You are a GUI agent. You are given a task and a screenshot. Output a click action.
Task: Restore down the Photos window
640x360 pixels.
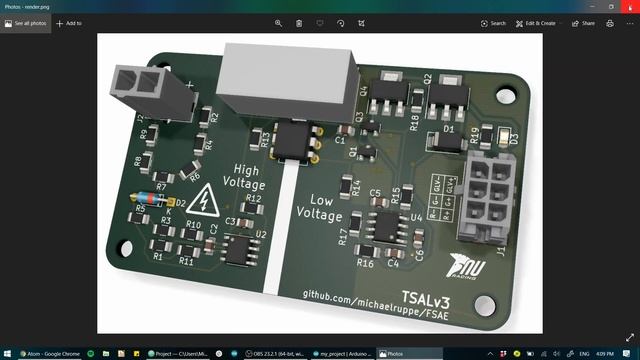[611, 7]
